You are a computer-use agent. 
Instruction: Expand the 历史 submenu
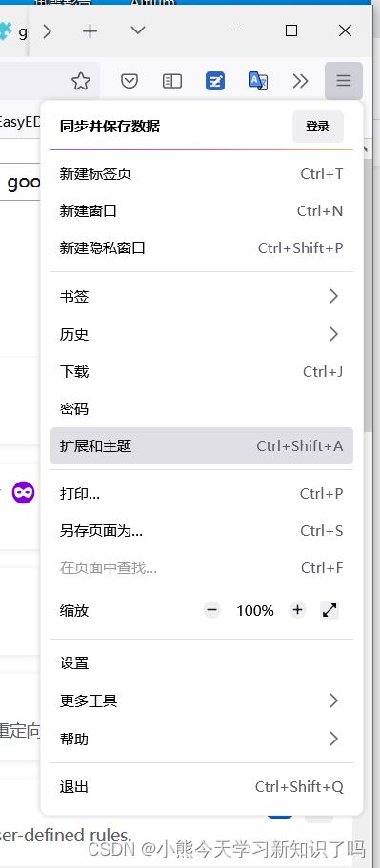(x=202, y=334)
